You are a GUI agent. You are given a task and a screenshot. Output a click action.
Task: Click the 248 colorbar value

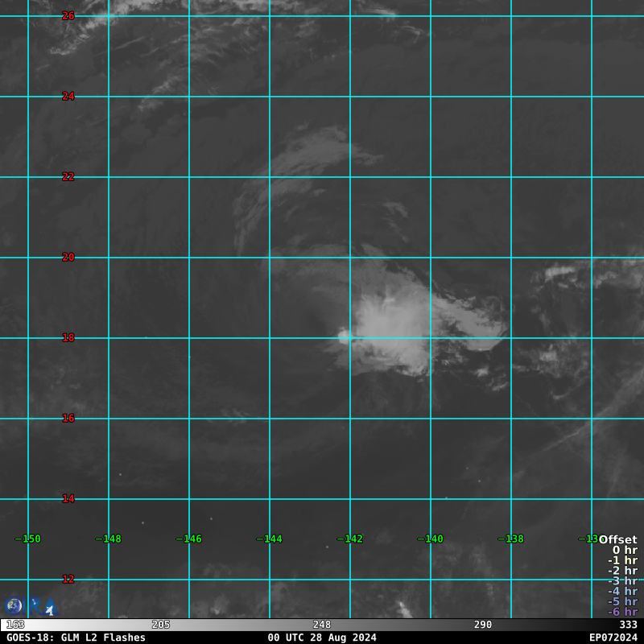click(322, 625)
